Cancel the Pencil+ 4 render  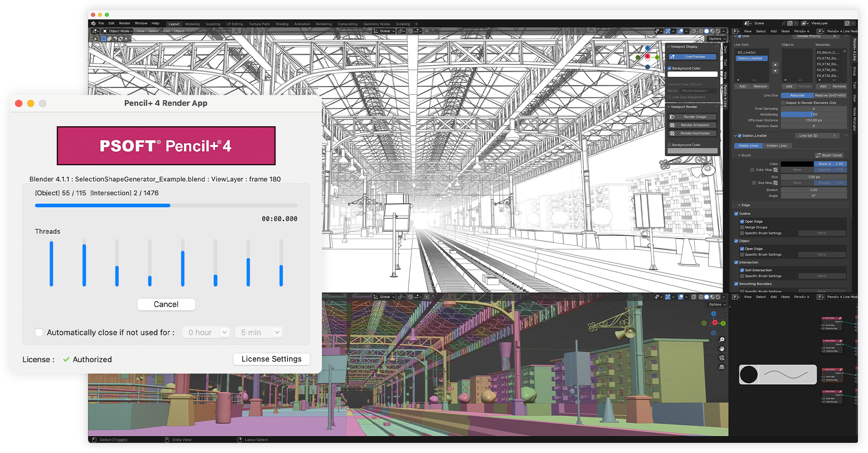[x=166, y=304]
